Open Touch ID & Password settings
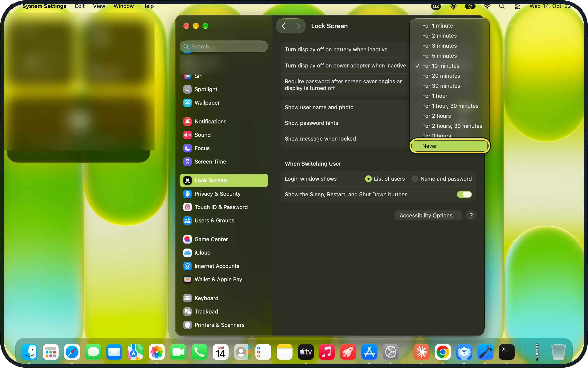 point(224,207)
